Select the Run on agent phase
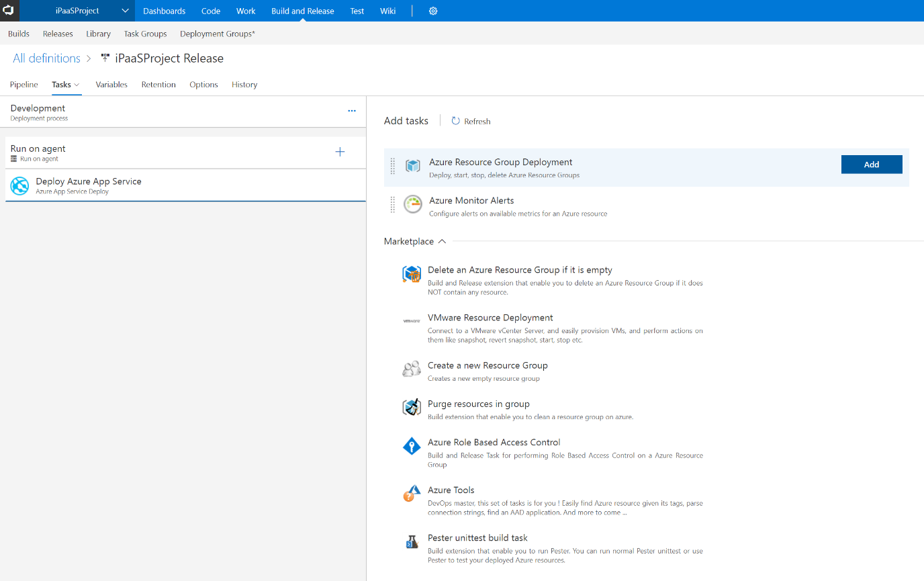Screen dimensions: 924x581 click(185, 152)
